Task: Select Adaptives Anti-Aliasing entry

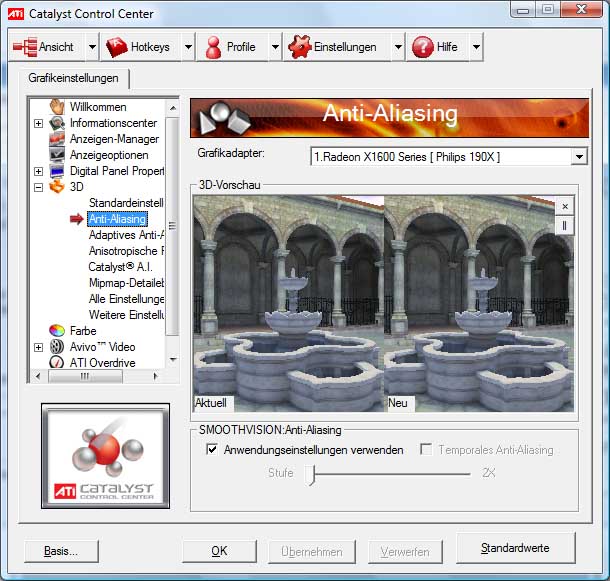Action: coord(126,235)
